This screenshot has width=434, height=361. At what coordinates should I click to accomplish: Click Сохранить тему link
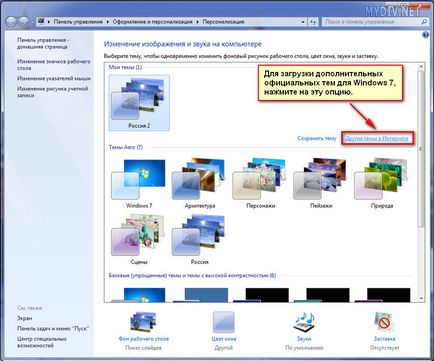pos(317,138)
